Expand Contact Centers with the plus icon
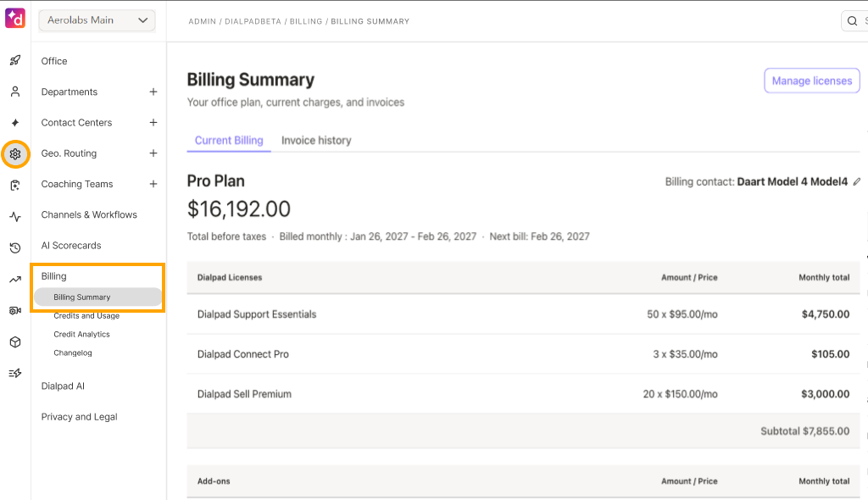Image resolution: width=868 pixels, height=500 pixels. (x=153, y=122)
